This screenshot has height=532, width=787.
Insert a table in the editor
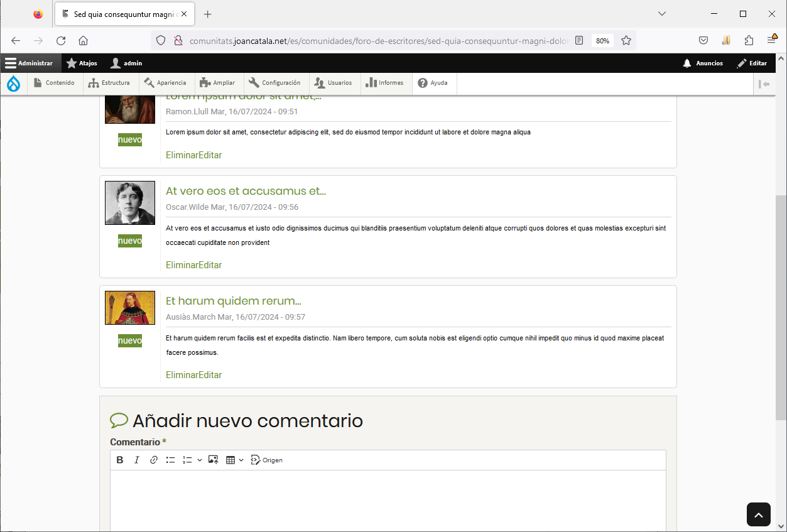(x=231, y=460)
